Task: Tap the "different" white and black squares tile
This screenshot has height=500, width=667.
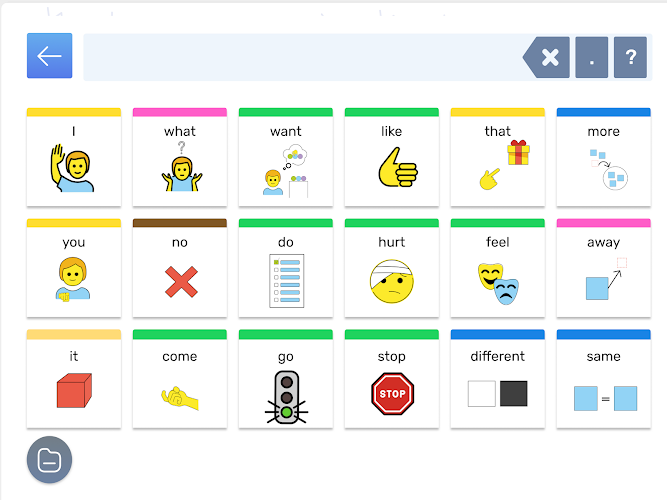Action: pos(498,379)
